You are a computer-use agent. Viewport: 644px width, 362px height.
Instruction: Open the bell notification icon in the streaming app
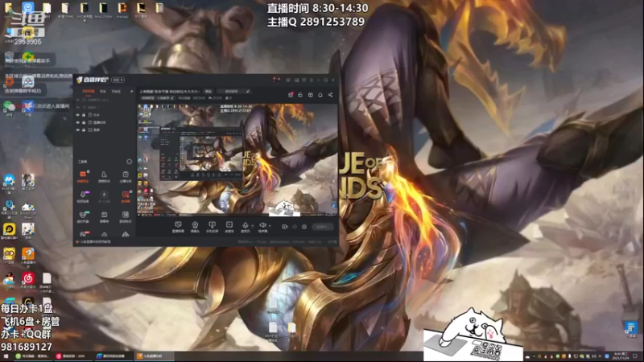[x=320, y=95]
